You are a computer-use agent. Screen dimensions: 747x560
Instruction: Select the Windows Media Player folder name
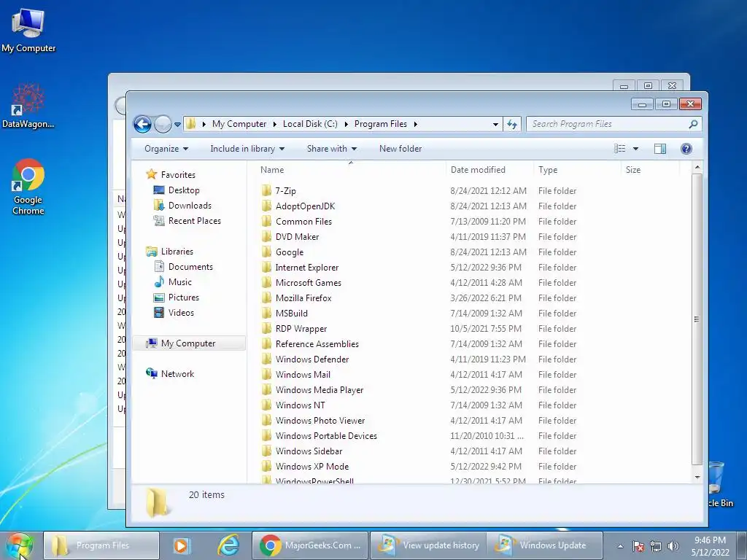[320, 390]
